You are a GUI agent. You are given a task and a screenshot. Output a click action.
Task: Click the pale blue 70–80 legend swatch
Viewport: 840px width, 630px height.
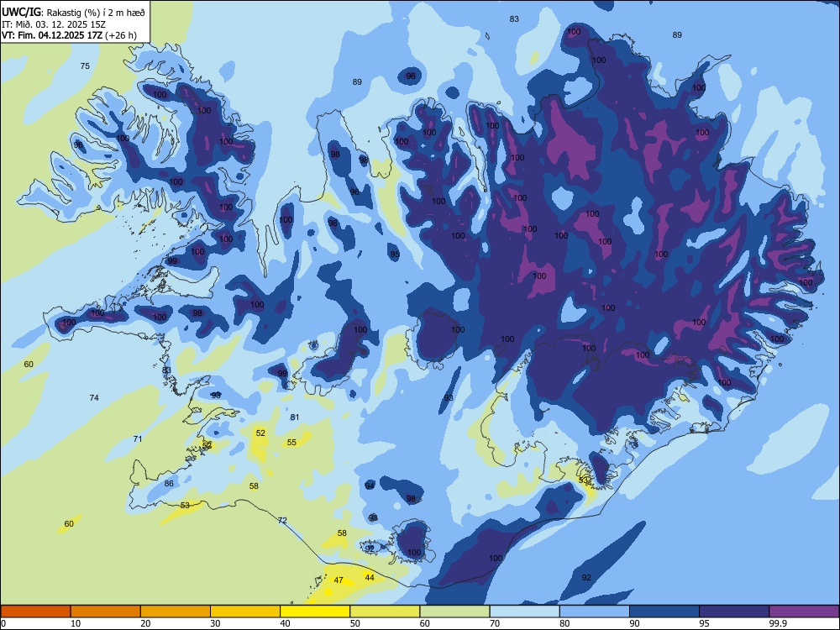point(524,612)
